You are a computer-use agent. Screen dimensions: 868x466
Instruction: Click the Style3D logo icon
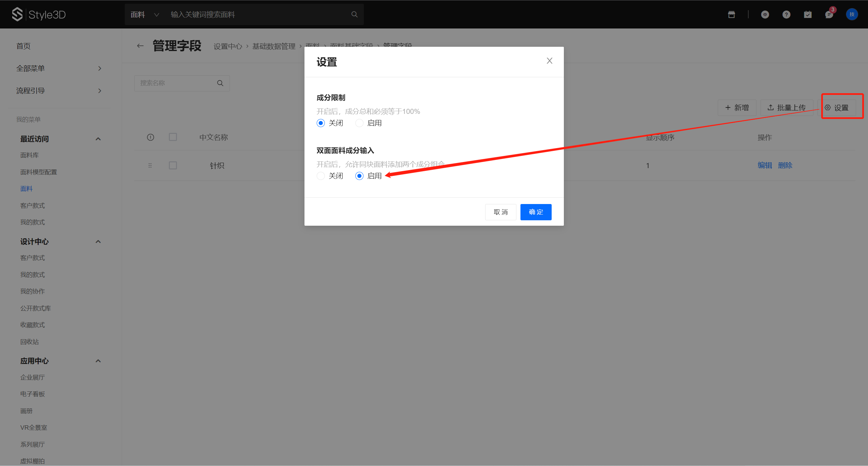coord(17,14)
